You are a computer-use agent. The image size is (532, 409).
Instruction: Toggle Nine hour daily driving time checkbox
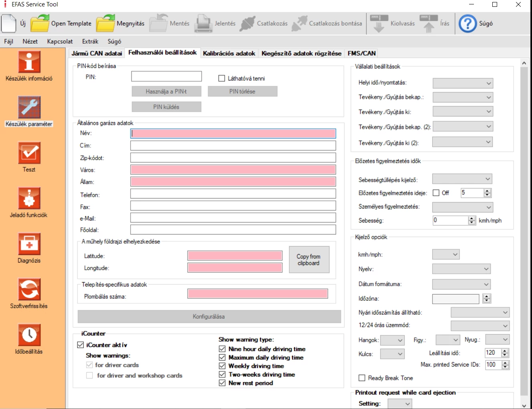[222, 349]
